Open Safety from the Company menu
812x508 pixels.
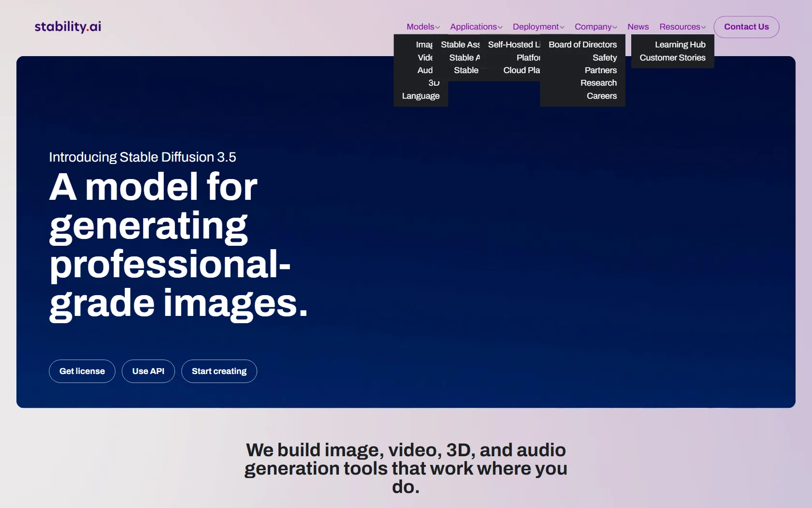coord(604,58)
